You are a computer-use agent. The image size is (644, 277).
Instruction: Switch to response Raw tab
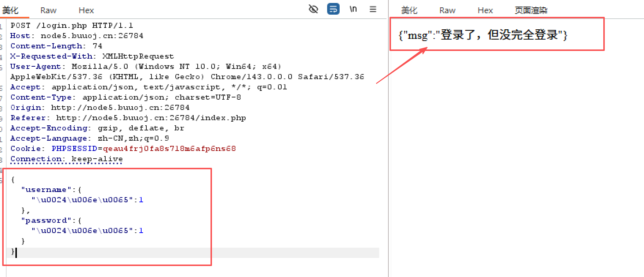coord(447,10)
